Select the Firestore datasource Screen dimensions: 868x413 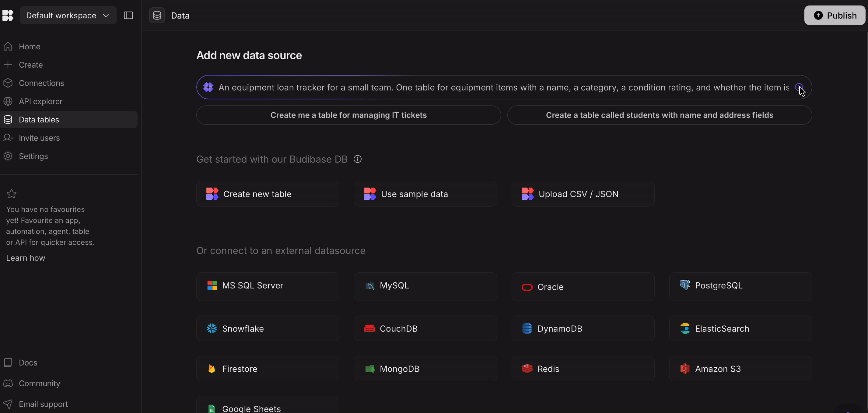[x=268, y=369]
